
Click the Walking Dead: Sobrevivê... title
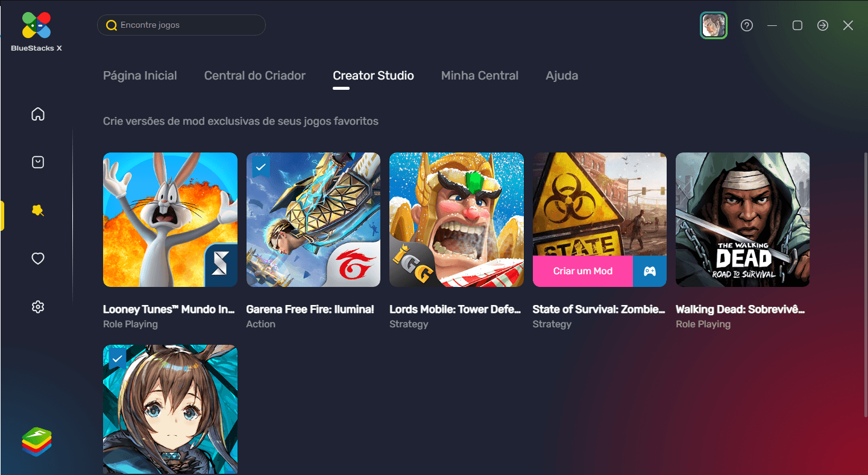[x=740, y=309]
